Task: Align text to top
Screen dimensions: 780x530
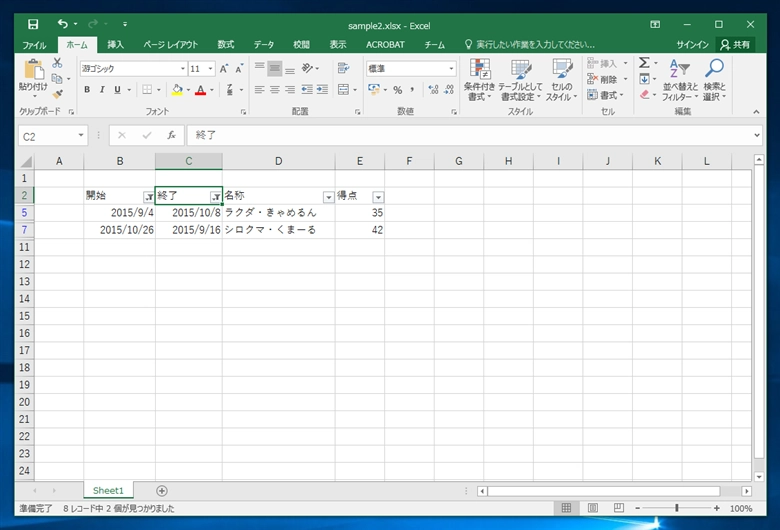Action: 259,68
